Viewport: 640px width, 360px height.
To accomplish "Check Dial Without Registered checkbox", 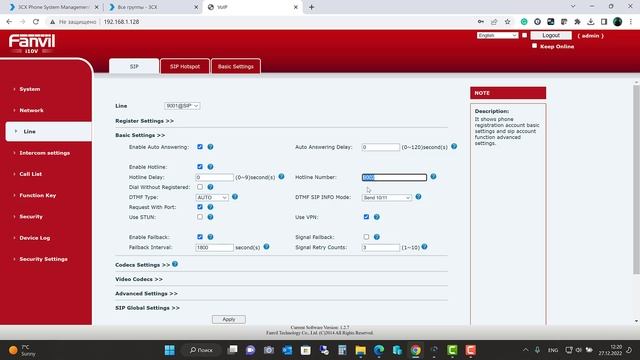I will [x=200, y=187].
